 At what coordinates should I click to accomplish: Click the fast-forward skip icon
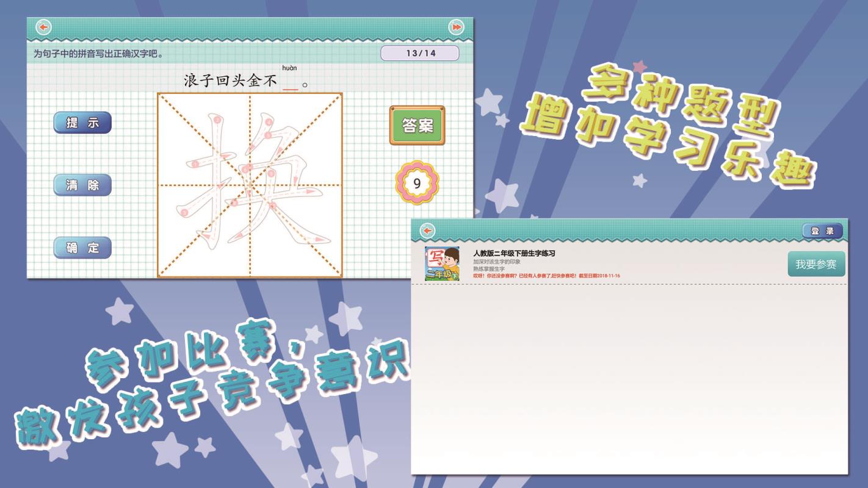pos(456,27)
